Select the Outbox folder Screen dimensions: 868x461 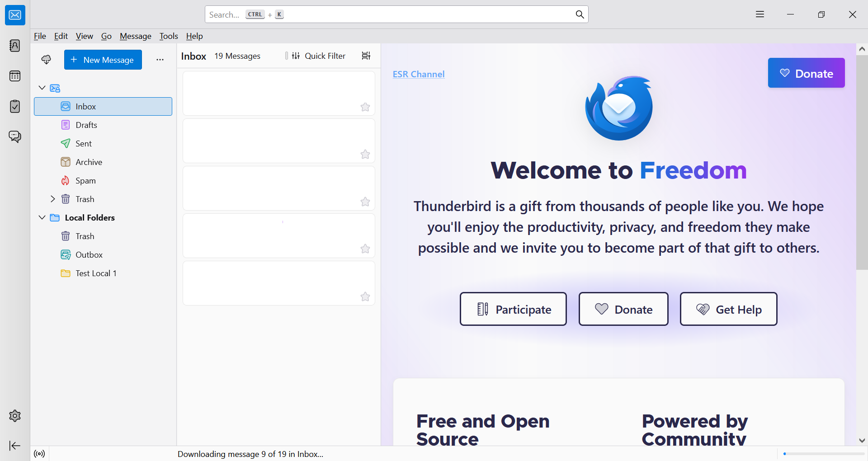[103, 254]
